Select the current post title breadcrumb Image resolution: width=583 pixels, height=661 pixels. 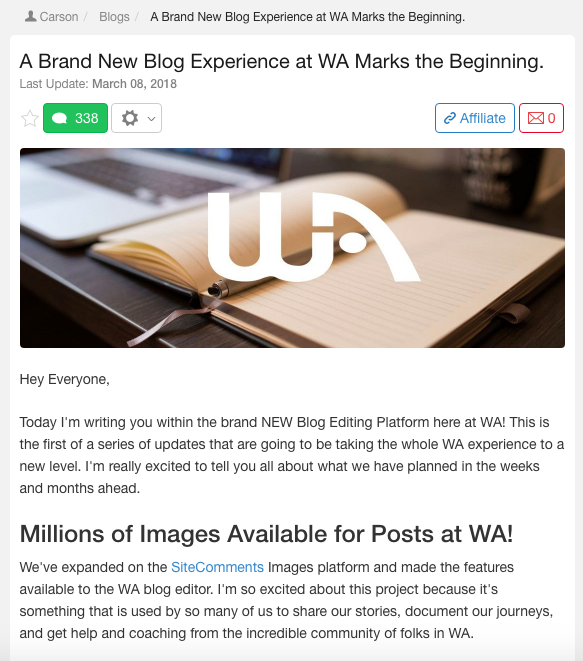[x=307, y=17]
